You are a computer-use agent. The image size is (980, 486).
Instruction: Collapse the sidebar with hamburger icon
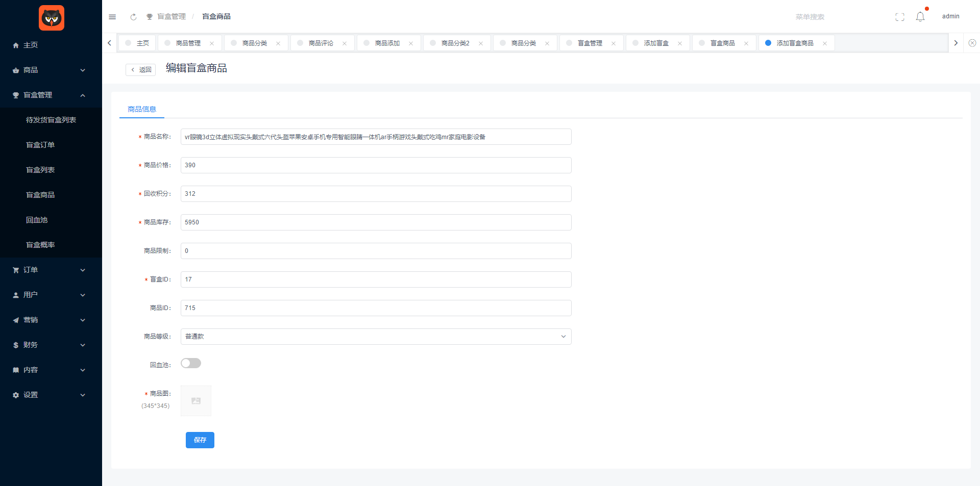(112, 17)
